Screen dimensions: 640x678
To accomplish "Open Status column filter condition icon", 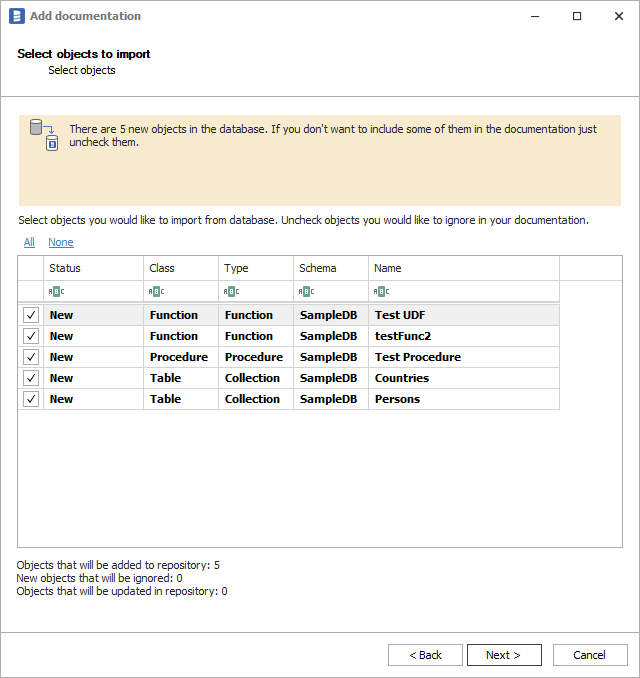I will coord(56,292).
